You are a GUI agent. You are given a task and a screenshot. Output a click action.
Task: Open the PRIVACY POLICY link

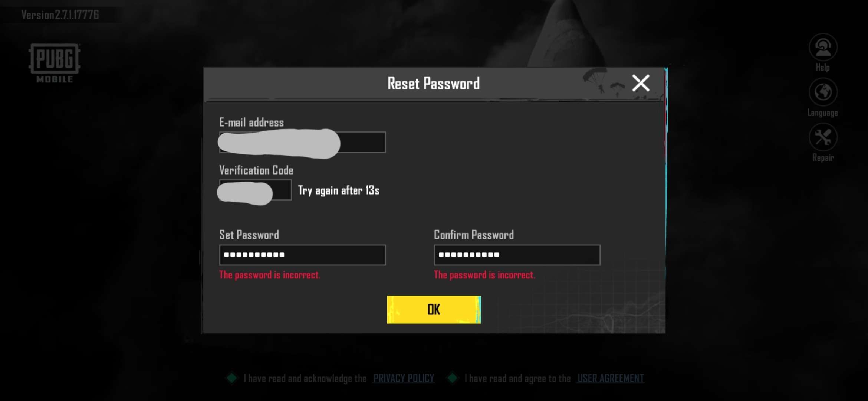[x=404, y=378]
